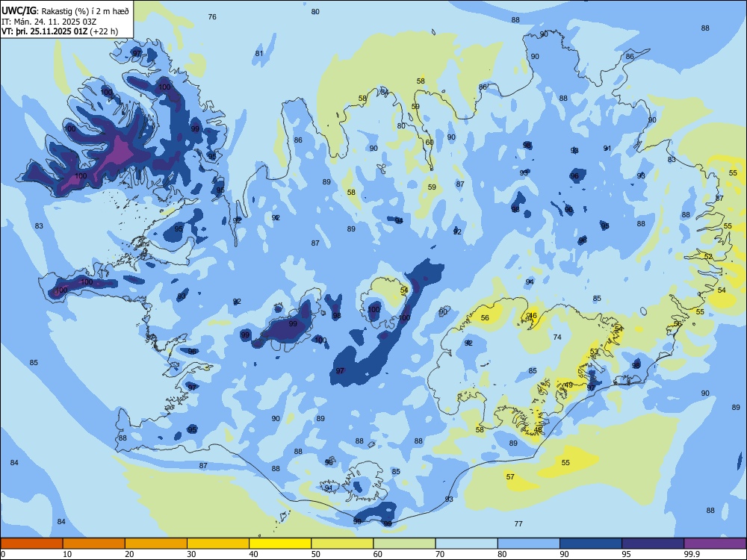Click the map value 60
The width and height of the screenshot is (747, 560).
pos(430,142)
